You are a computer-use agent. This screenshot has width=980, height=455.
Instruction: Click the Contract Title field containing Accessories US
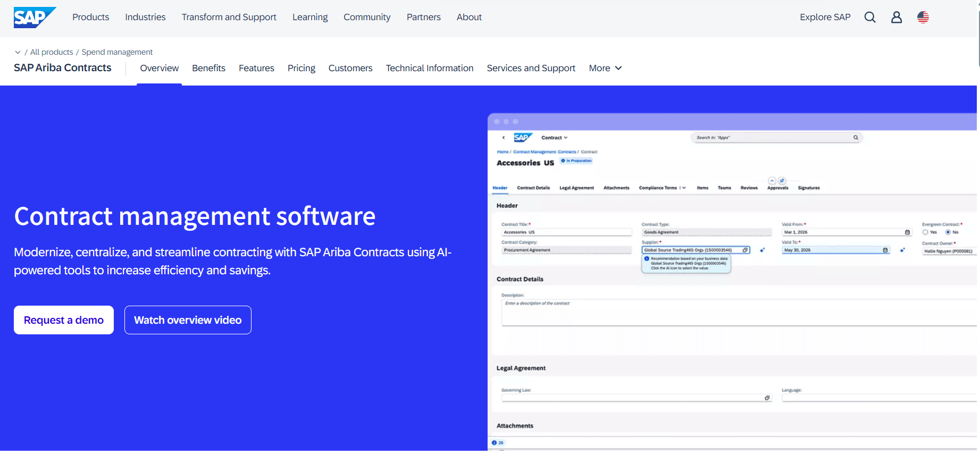click(x=566, y=232)
